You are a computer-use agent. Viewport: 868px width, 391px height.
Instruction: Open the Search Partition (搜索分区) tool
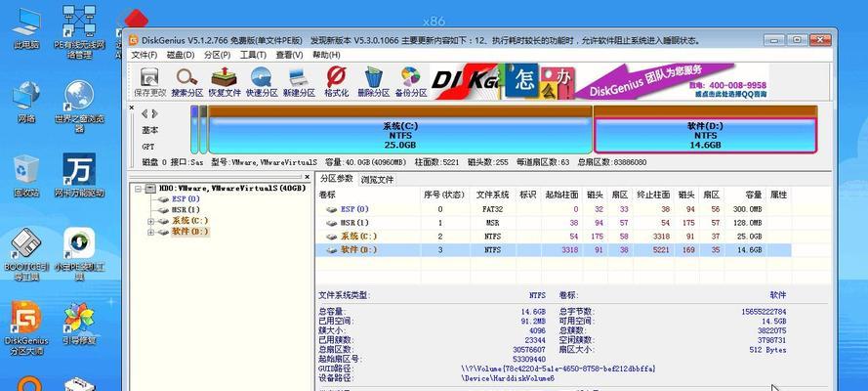pos(187,82)
